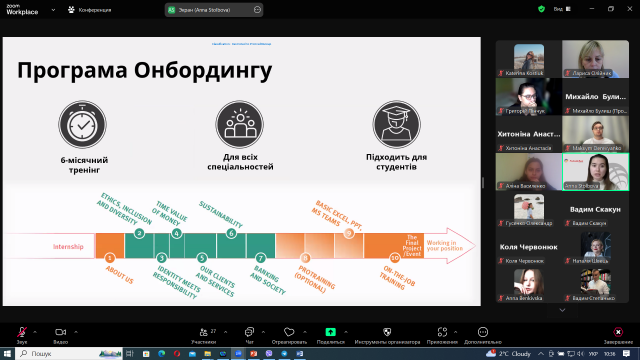This screenshot has height=360, width=640.
Task: Open the options icon on Экран (Anna Stolbova) pill
Action: click(x=257, y=10)
